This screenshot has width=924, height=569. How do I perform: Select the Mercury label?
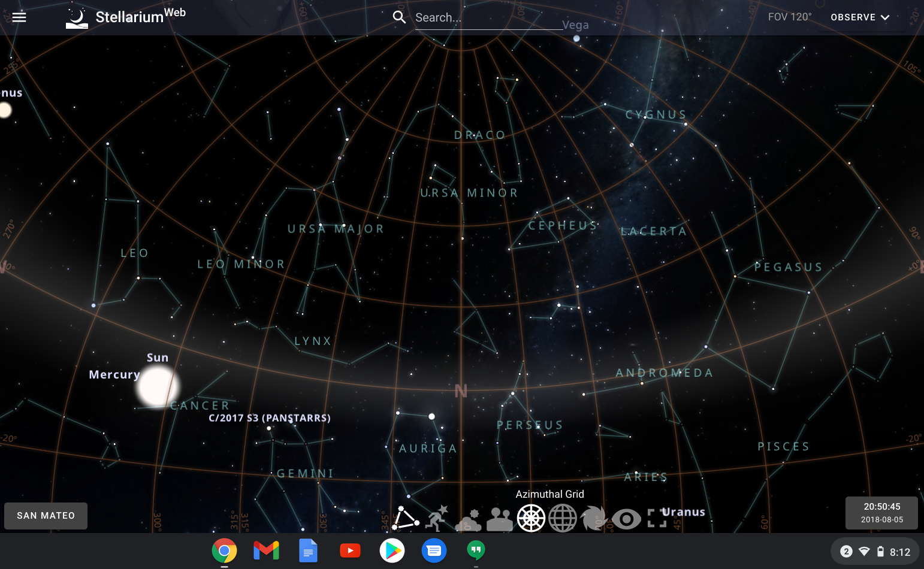[x=114, y=375]
